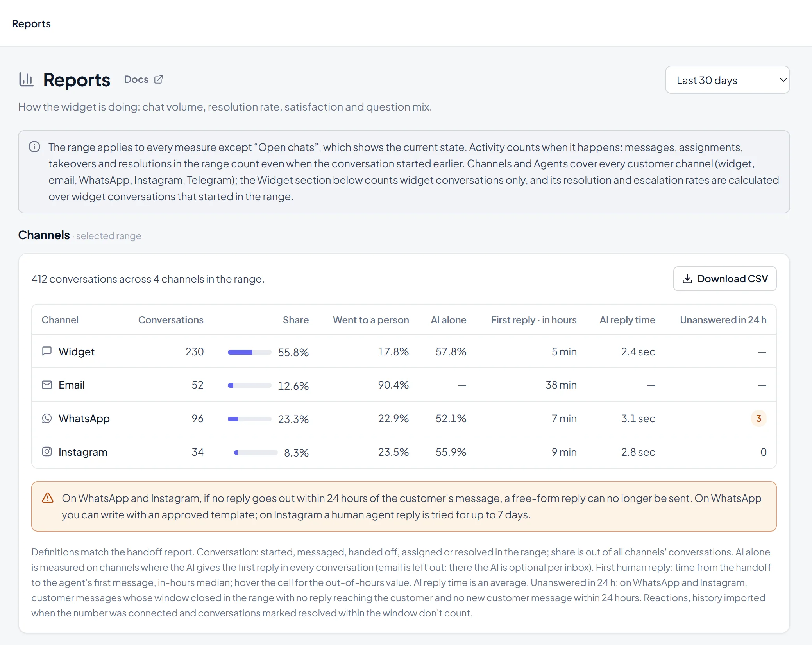Click the Widget chat bubble icon
Viewport: 812px width, 645px height.
click(x=47, y=351)
